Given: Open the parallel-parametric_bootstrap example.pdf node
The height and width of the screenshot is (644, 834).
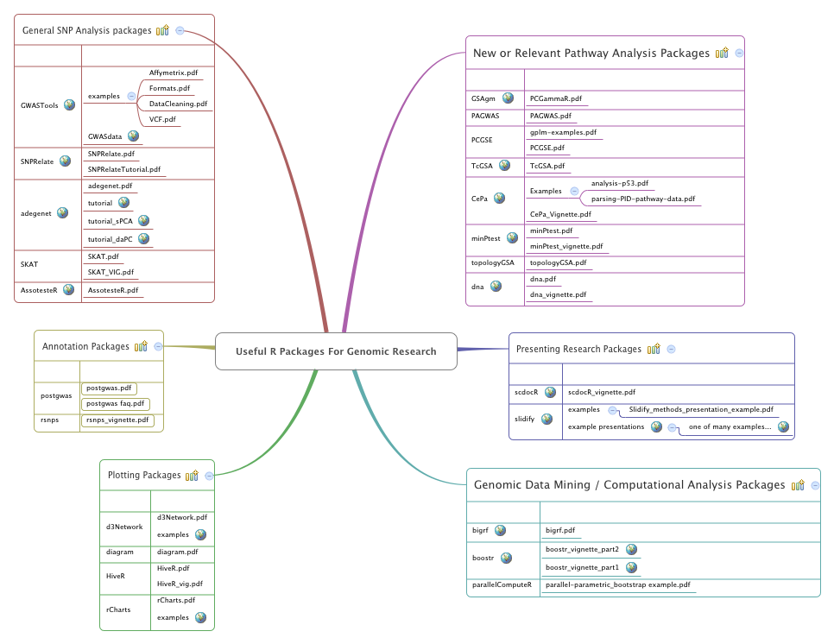Looking at the screenshot, I should click(x=618, y=584).
